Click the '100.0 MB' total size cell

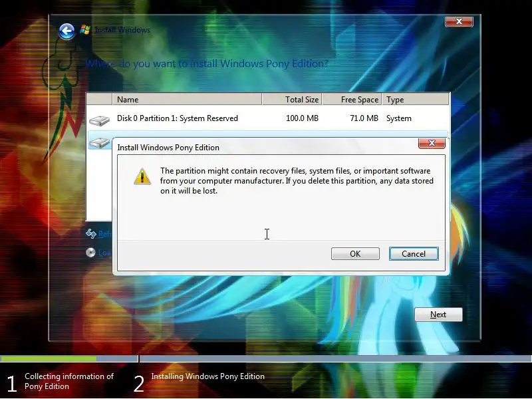302,118
